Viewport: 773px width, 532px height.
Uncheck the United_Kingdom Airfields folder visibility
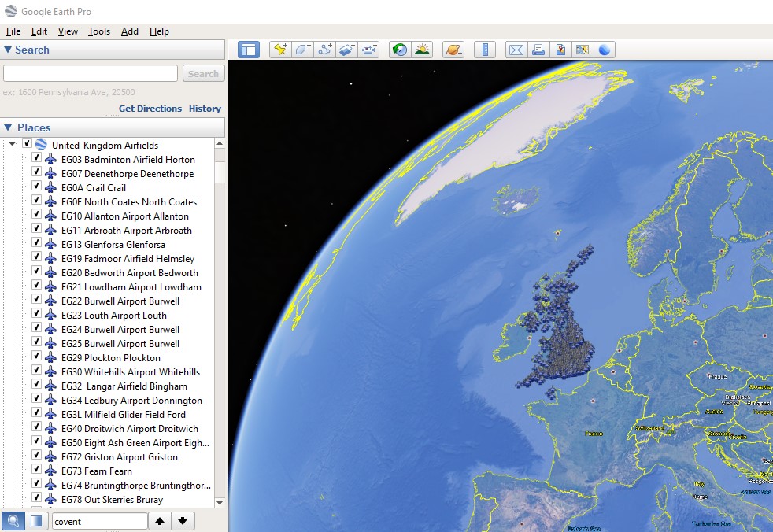point(26,145)
